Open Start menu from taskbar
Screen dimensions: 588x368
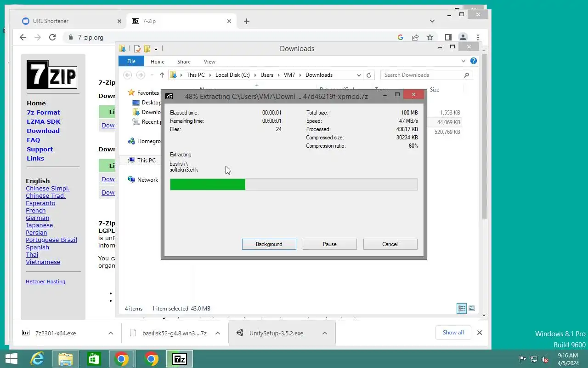click(x=11, y=359)
